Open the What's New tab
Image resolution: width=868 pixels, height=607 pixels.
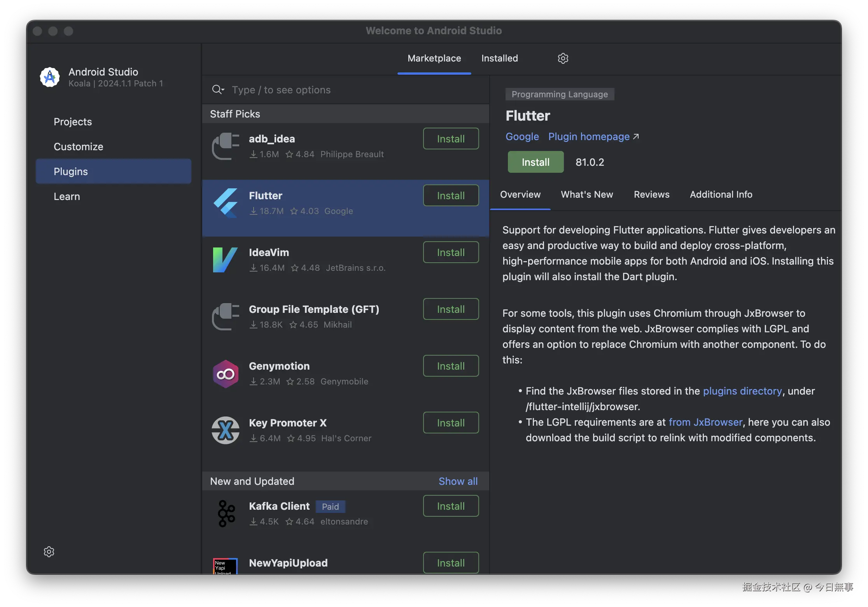coord(586,195)
